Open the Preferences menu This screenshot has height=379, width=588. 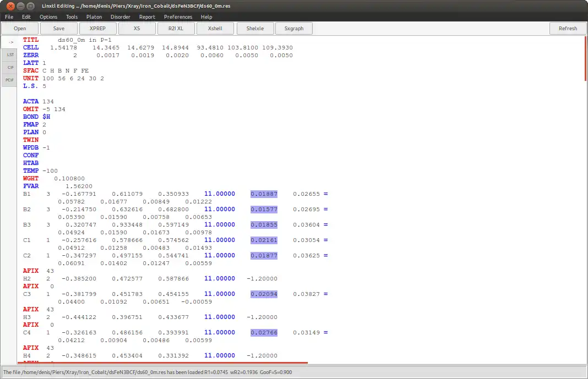click(x=178, y=17)
